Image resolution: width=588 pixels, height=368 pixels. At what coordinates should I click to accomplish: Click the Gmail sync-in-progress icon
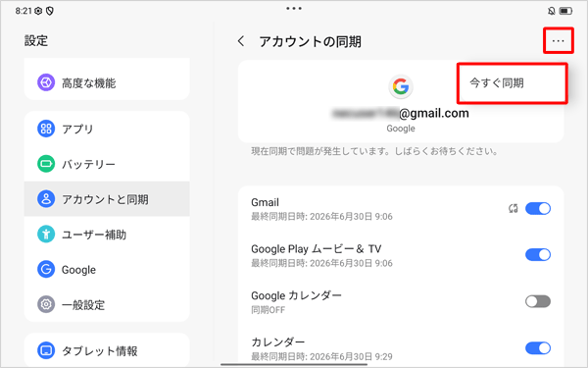(513, 208)
